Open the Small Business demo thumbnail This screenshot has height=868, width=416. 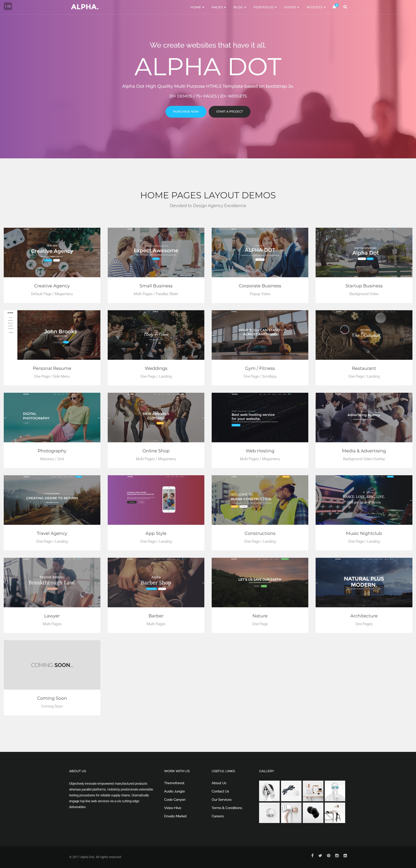click(156, 252)
